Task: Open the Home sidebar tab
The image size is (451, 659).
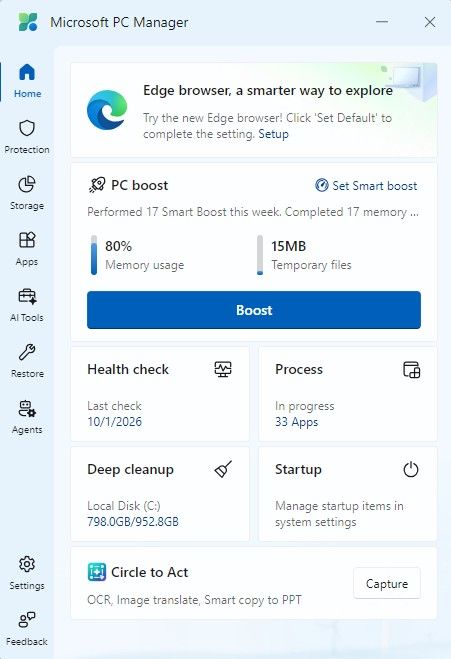Action: coord(27,81)
